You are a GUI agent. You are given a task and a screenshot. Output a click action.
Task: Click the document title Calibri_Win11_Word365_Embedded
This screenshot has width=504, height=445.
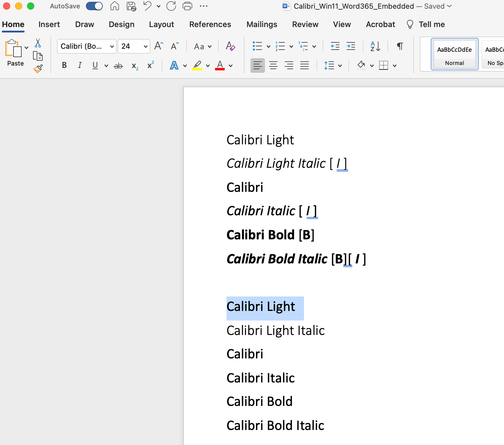354,6
